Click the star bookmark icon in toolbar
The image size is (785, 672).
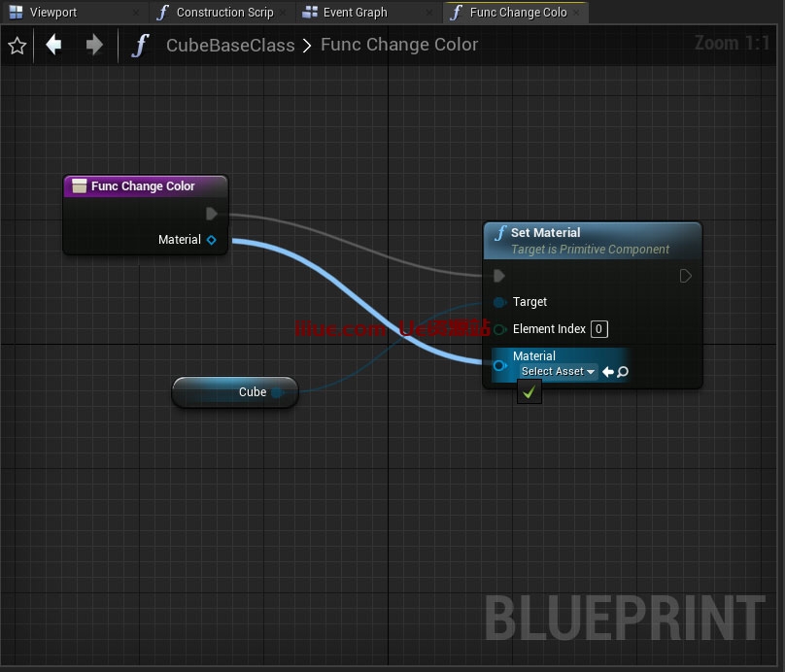pos(17,46)
